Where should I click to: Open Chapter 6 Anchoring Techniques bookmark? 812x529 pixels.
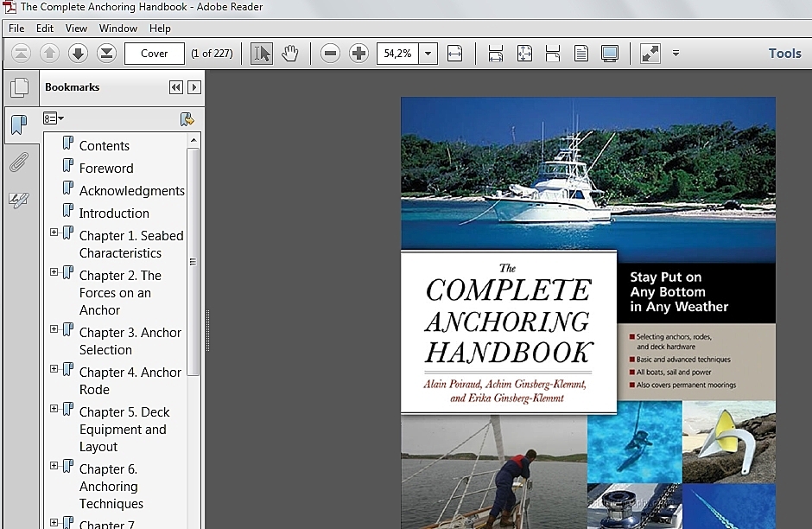111,486
